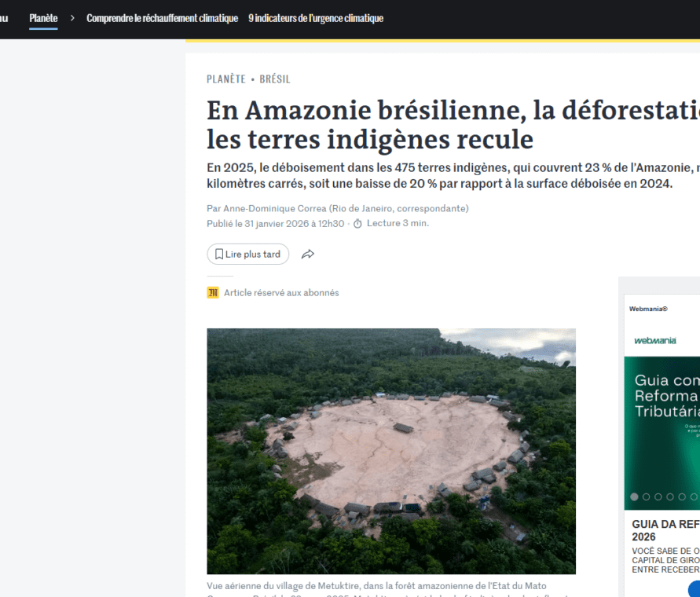Viewport: 700px width, 597px height.
Task: Click the aerial photo of Metuktire village
Action: (391, 451)
